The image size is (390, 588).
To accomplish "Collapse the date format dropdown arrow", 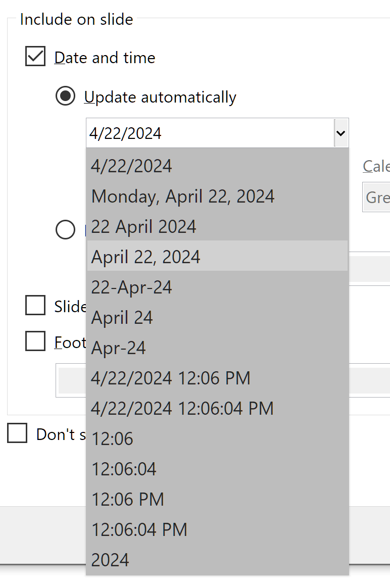I will (341, 133).
